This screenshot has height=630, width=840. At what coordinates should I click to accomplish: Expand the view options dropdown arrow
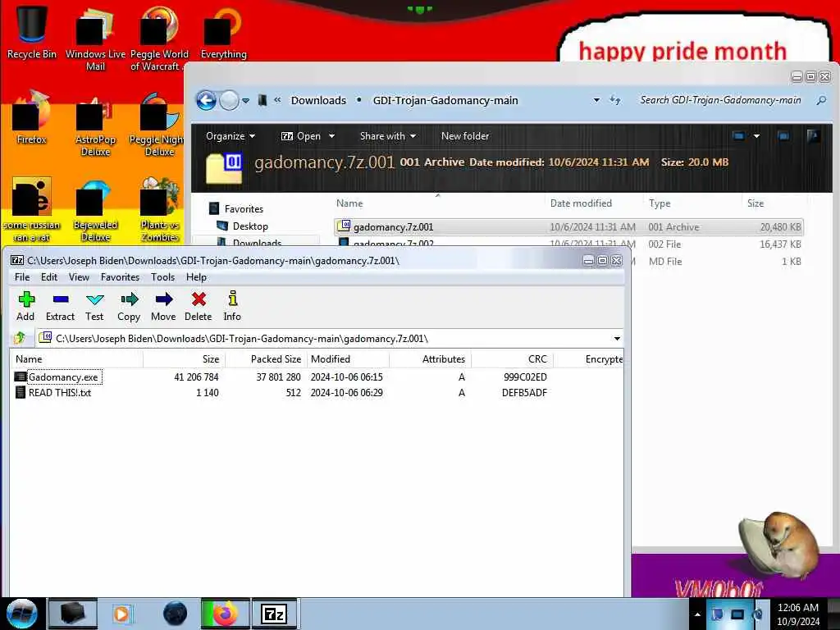click(x=756, y=136)
